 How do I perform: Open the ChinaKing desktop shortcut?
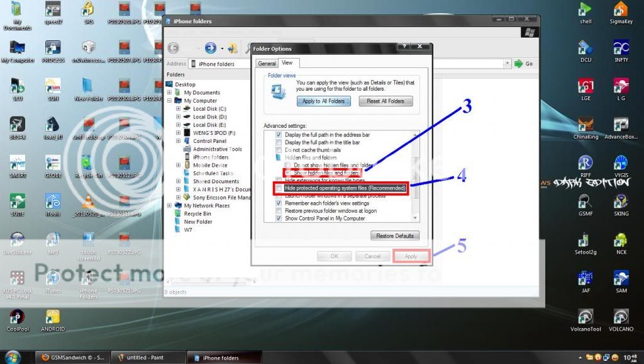[x=586, y=125]
